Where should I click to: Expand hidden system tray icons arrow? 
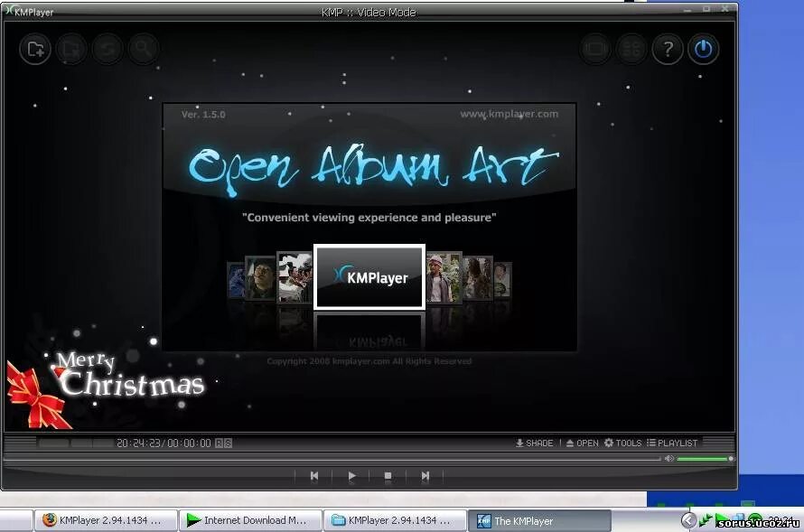[x=688, y=520]
